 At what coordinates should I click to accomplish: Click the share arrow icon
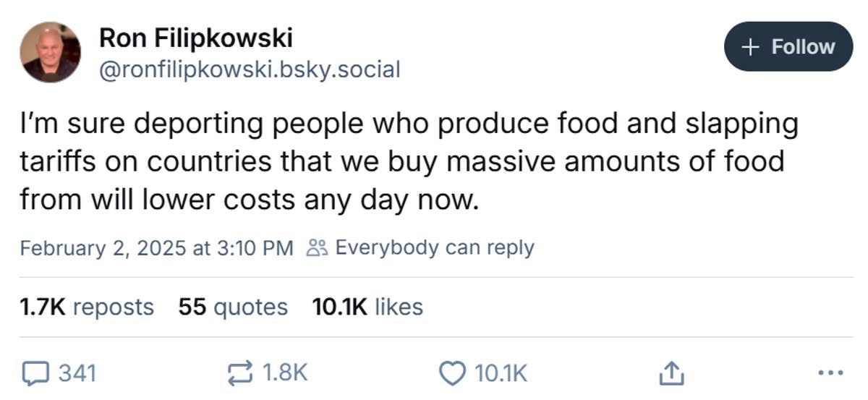pos(669,373)
